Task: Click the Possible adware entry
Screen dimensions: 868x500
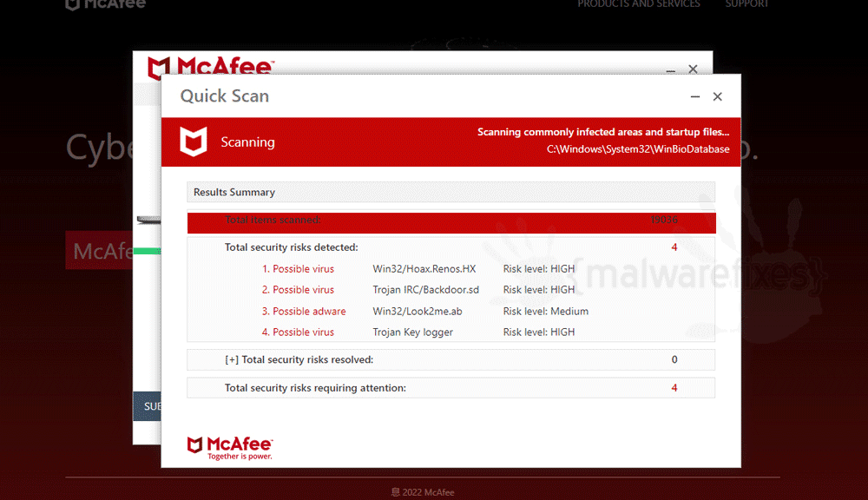Action: click(303, 311)
